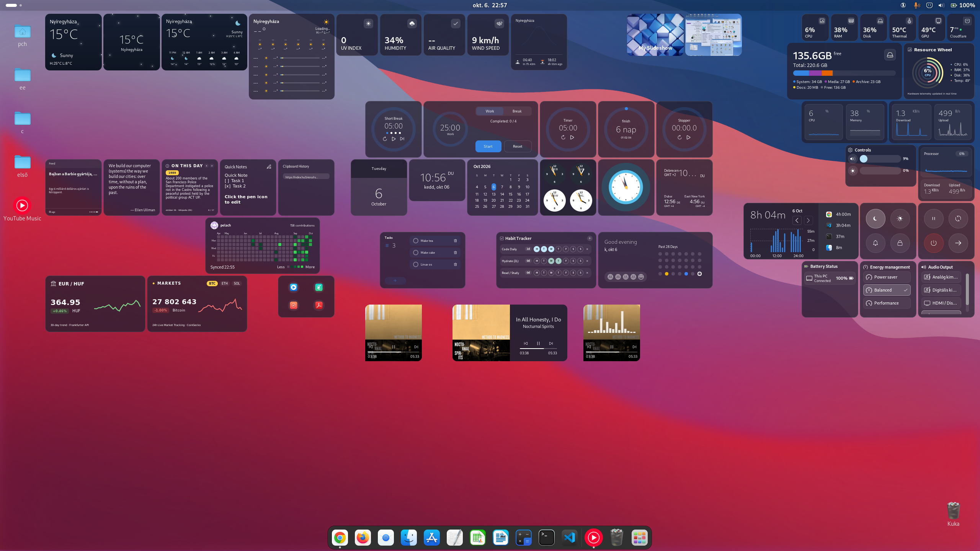Image resolution: width=980 pixels, height=551 pixels.
Task: Click the restart arrows button
Action: coord(958,218)
